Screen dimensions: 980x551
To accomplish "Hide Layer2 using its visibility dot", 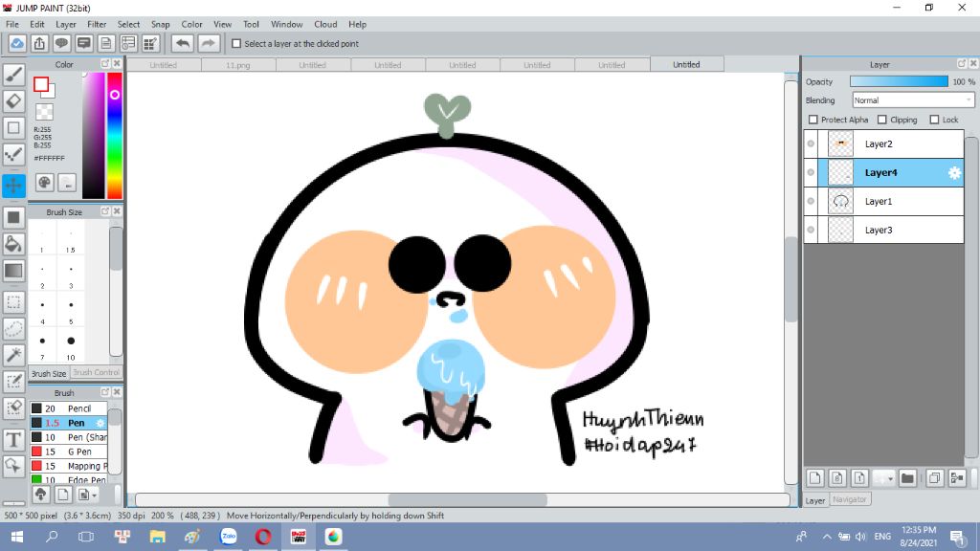I will (811, 143).
